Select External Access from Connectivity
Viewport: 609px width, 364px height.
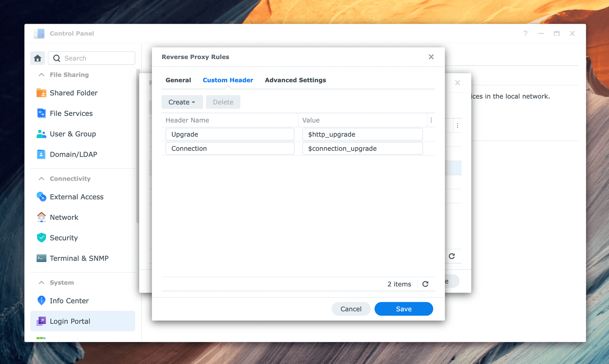coord(76,197)
